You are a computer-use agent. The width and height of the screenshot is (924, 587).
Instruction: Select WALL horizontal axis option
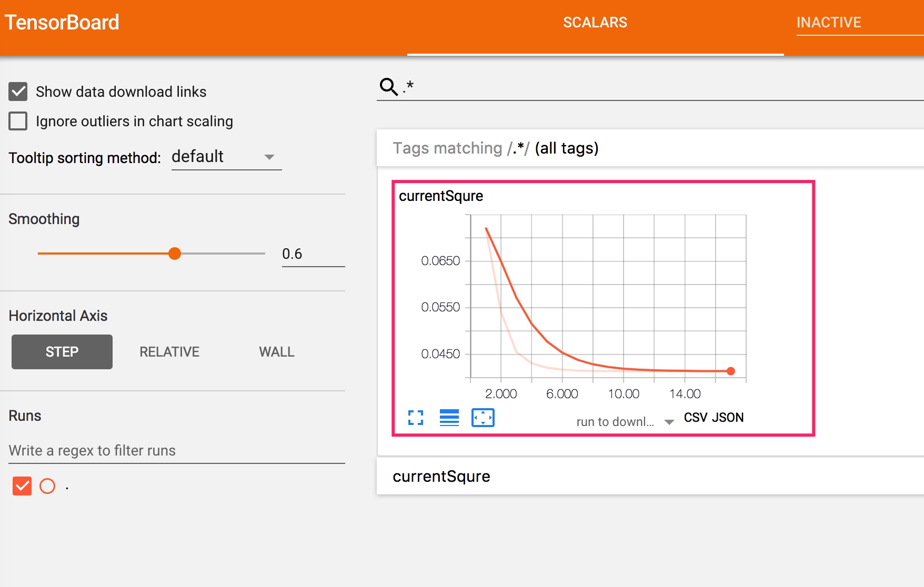click(x=277, y=352)
